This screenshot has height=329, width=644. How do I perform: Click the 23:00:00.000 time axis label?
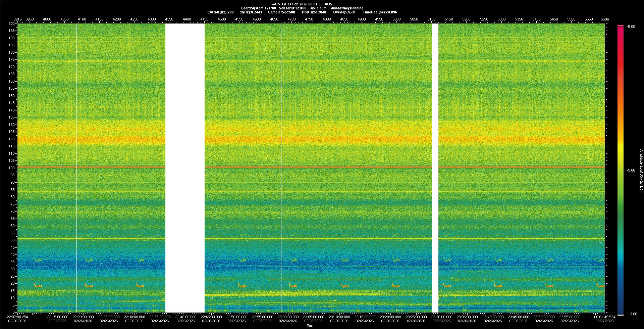tap(288, 317)
